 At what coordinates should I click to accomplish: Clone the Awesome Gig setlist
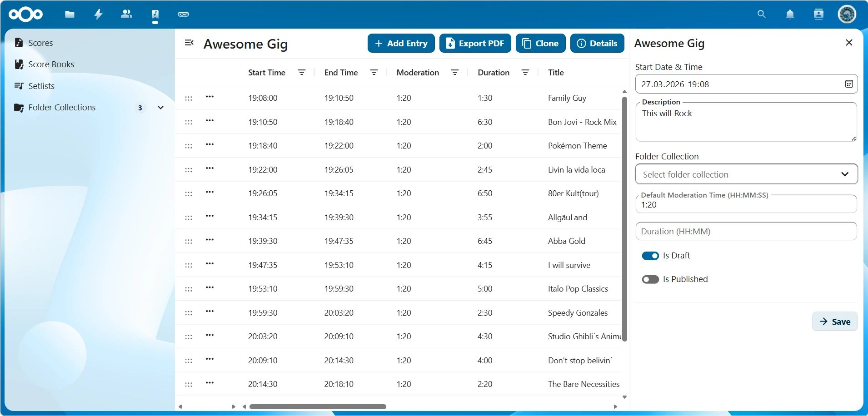[541, 43]
